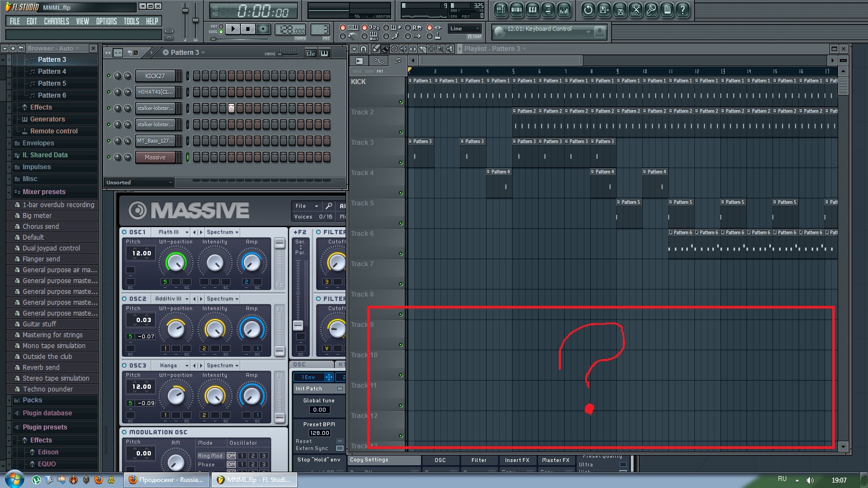
Task: Open the EDIT menu
Action: click(32, 21)
